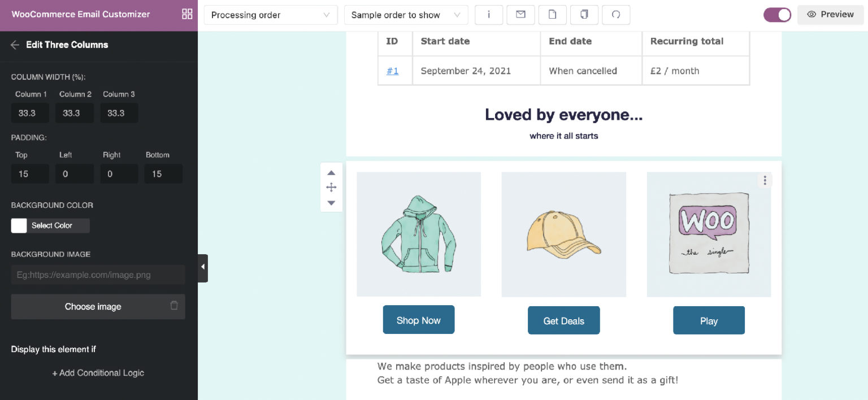Click the background image URL input field
868x400 pixels.
(98, 274)
